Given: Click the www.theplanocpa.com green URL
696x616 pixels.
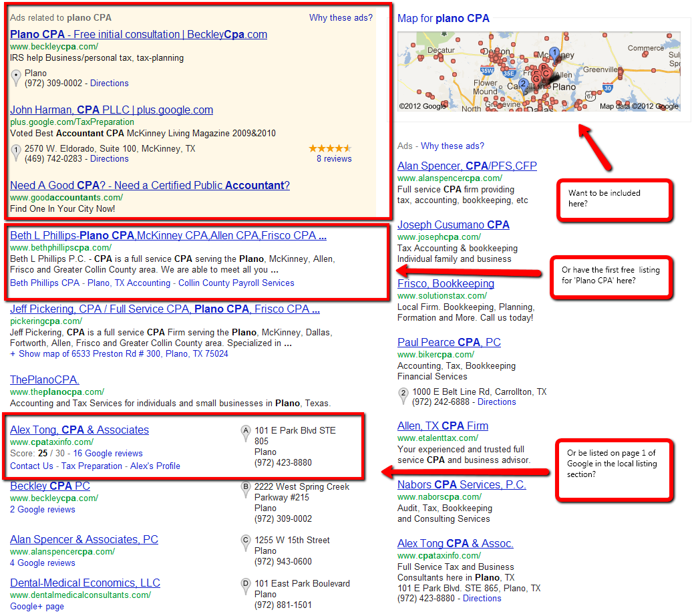Looking at the screenshot, I should click(x=57, y=392).
